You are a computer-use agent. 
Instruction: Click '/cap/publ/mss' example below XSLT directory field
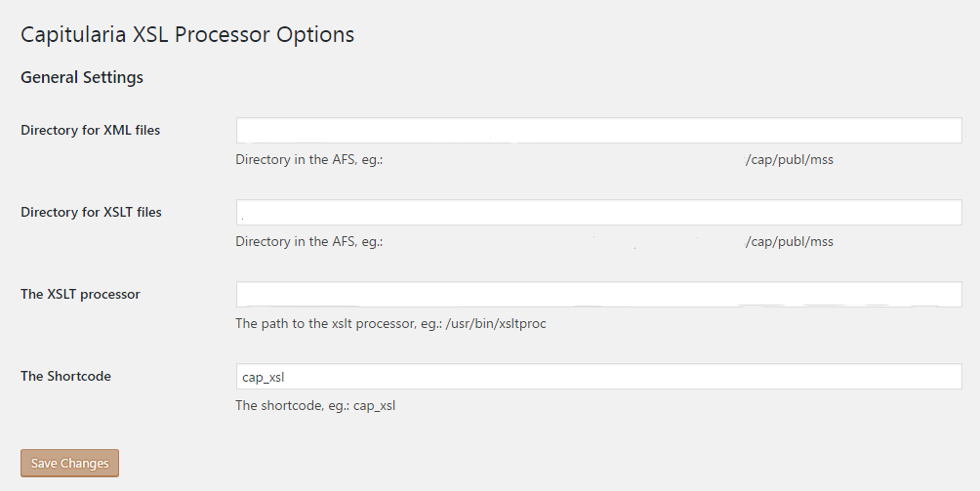(789, 241)
